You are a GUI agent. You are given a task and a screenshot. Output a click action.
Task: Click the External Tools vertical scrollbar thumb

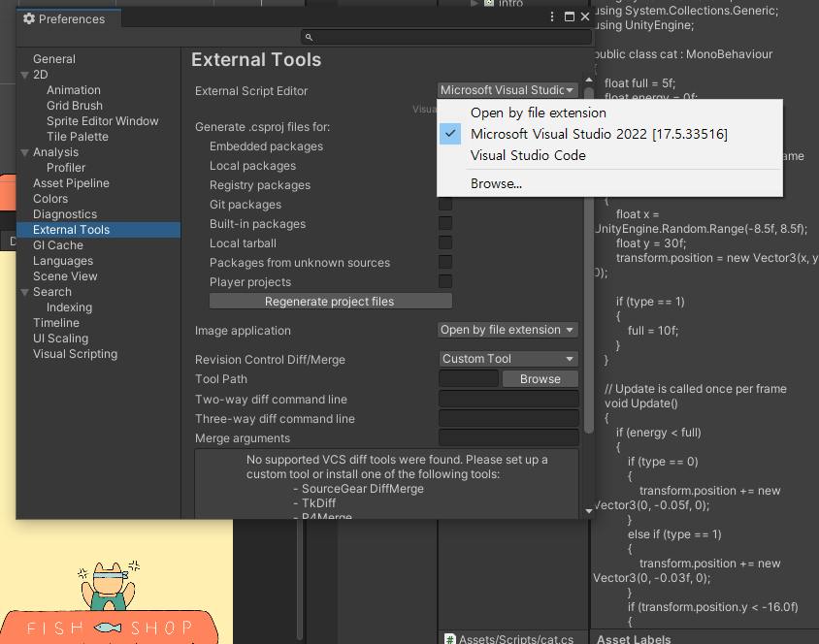[x=589, y=261]
